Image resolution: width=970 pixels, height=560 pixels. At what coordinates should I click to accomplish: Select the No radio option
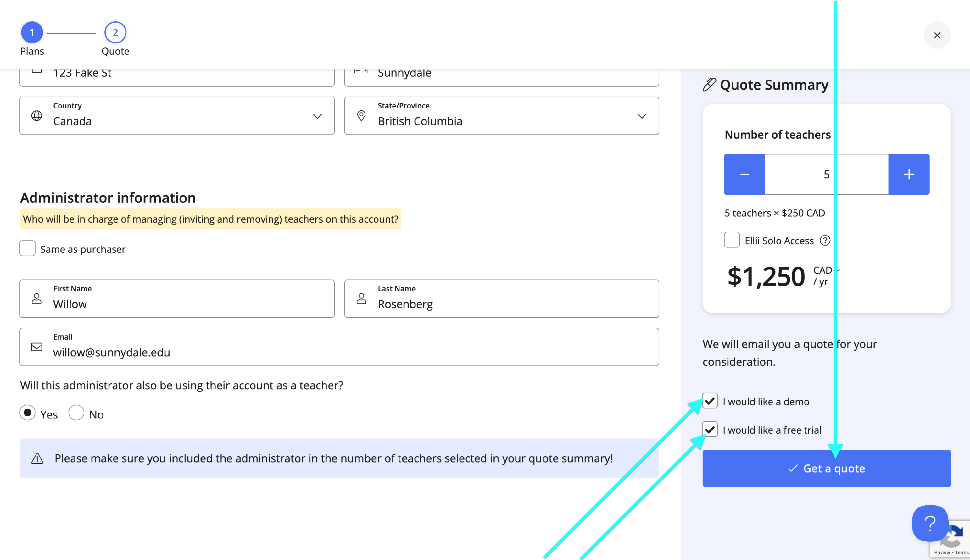click(x=76, y=413)
